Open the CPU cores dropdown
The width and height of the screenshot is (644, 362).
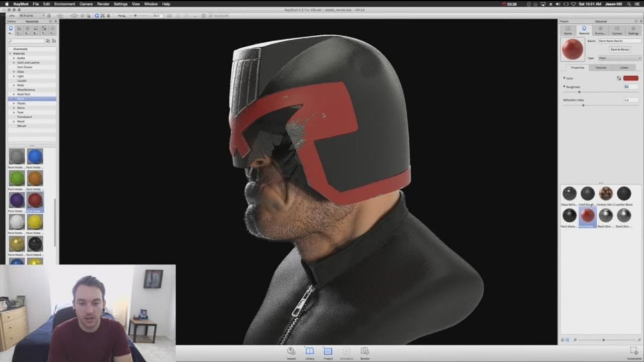coord(32,16)
